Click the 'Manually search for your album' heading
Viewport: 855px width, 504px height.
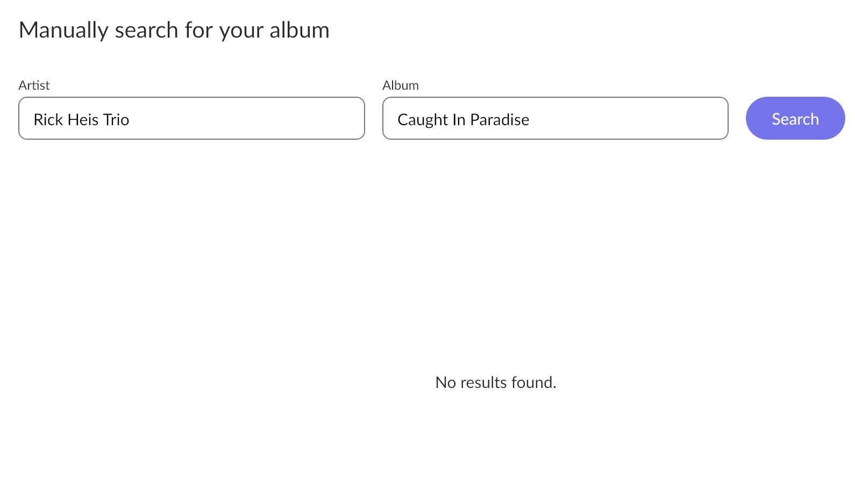(x=174, y=31)
